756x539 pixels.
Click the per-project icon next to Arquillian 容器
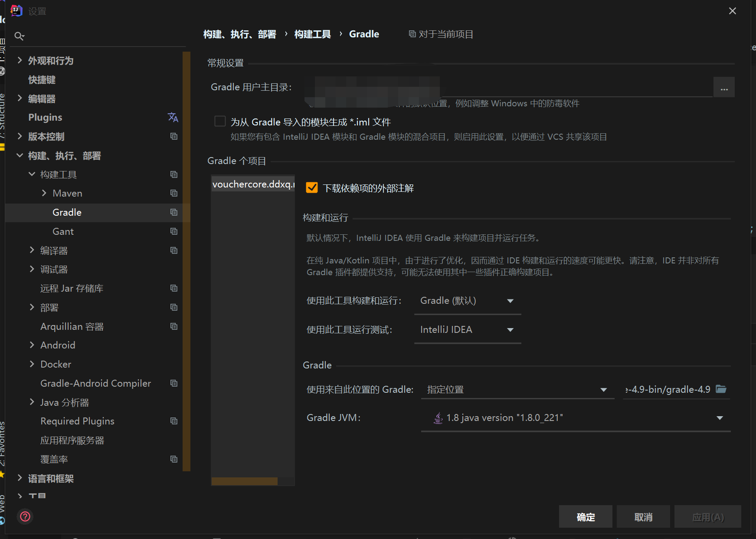(x=174, y=326)
